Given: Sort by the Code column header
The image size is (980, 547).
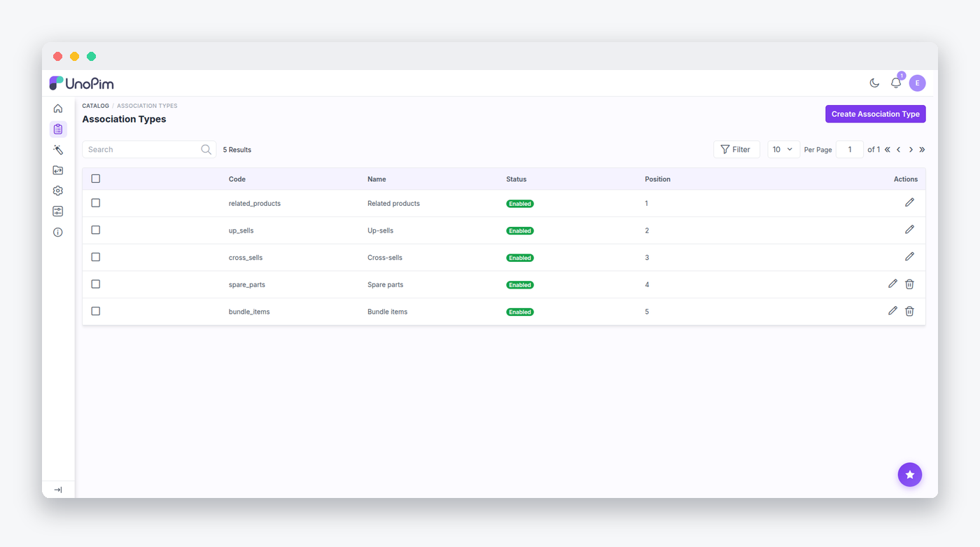Looking at the screenshot, I should coord(237,179).
